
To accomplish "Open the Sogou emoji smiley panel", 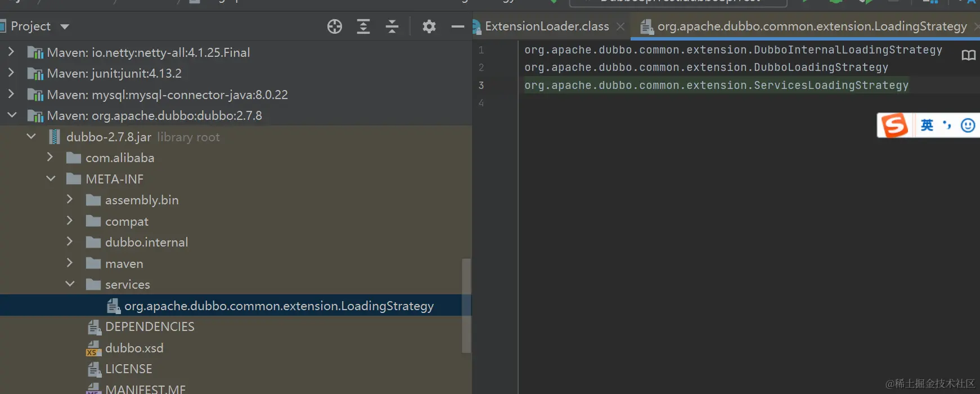I will click(x=968, y=125).
